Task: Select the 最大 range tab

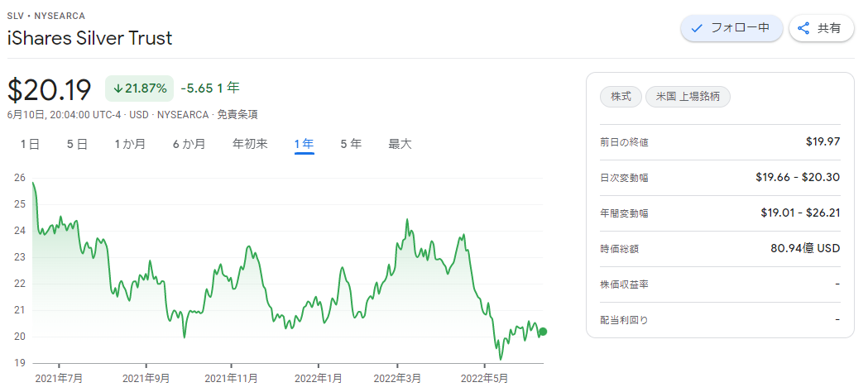Action: point(400,144)
